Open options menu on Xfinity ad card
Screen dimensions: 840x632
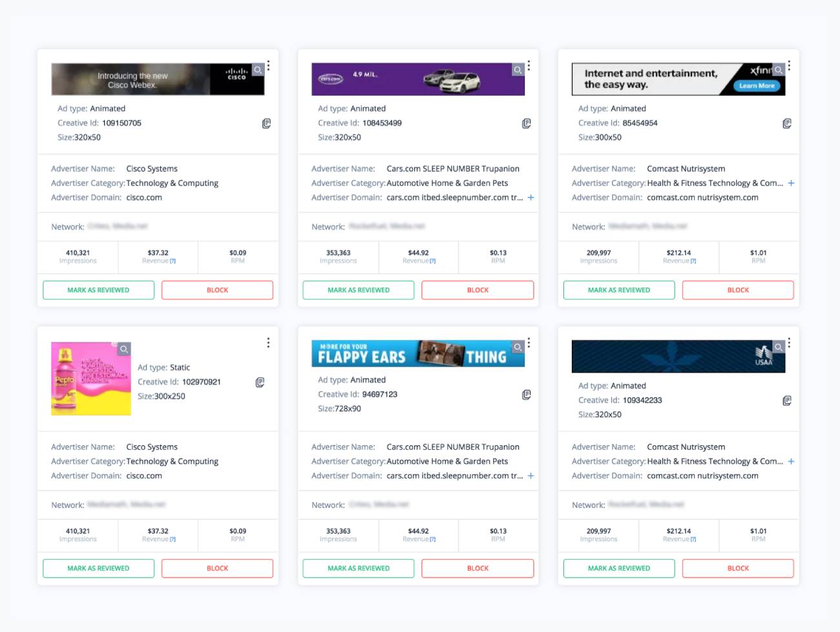pos(789,65)
